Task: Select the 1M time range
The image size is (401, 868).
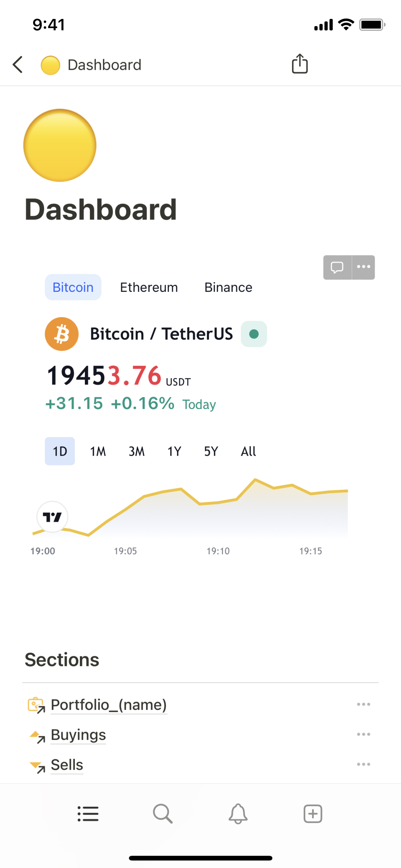Action: click(98, 451)
